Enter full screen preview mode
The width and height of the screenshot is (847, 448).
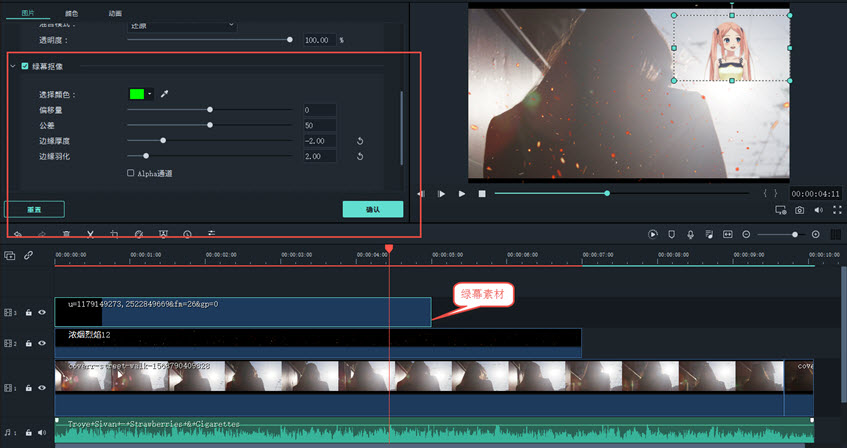(836, 210)
